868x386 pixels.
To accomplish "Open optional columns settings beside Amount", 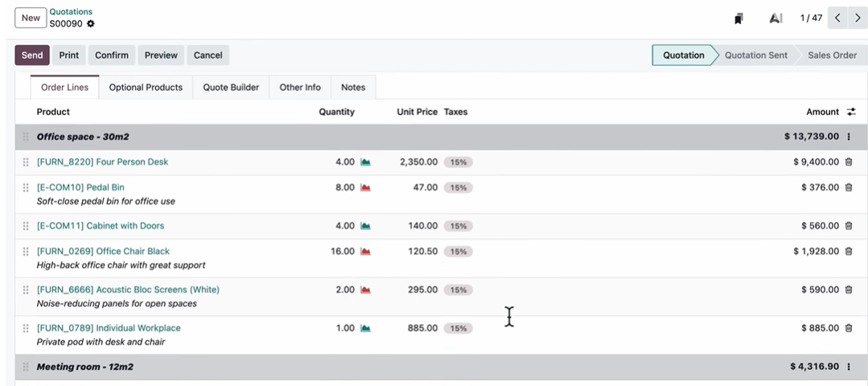I will point(851,112).
